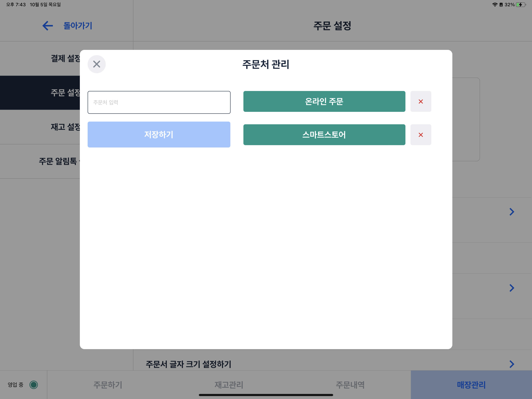
Task: Select the 매장관리 tab
Action: pos(471,385)
